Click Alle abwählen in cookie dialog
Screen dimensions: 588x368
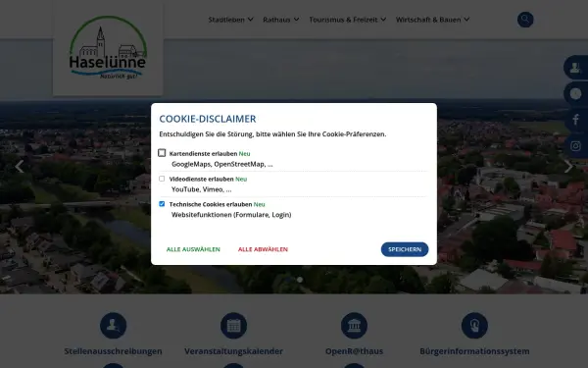coord(263,249)
